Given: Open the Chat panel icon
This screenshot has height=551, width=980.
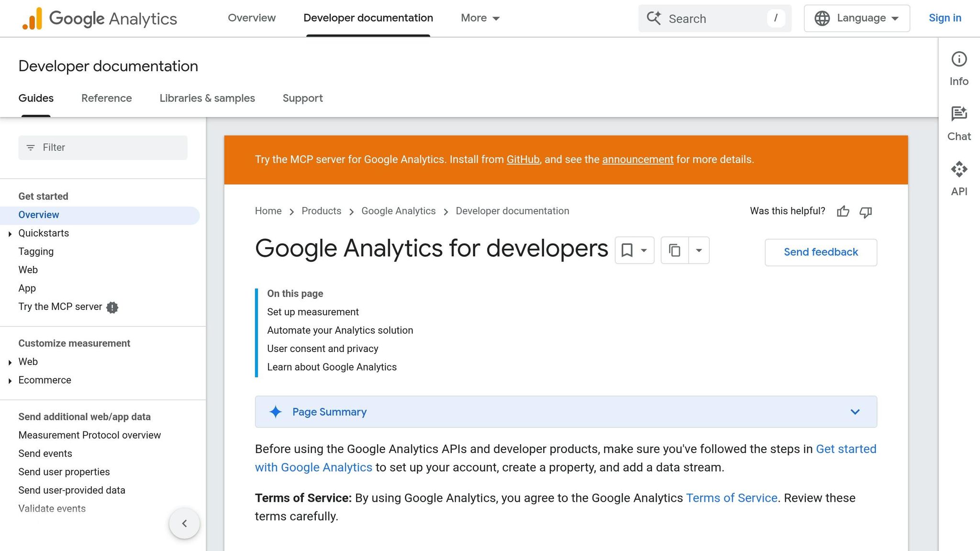Looking at the screenshot, I should click(959, 114).
